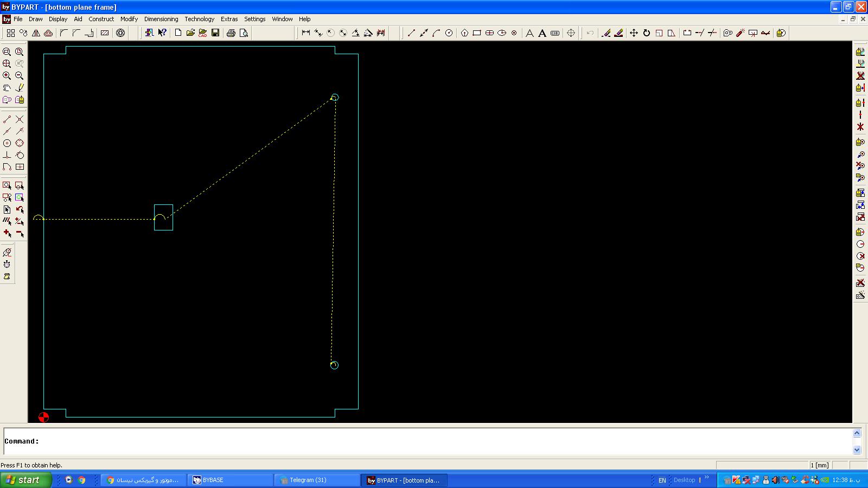Click the command area scroll up arrow
The width and height of the screenshot is (868, 488).
pyautogui.click(x=857, y=433)
